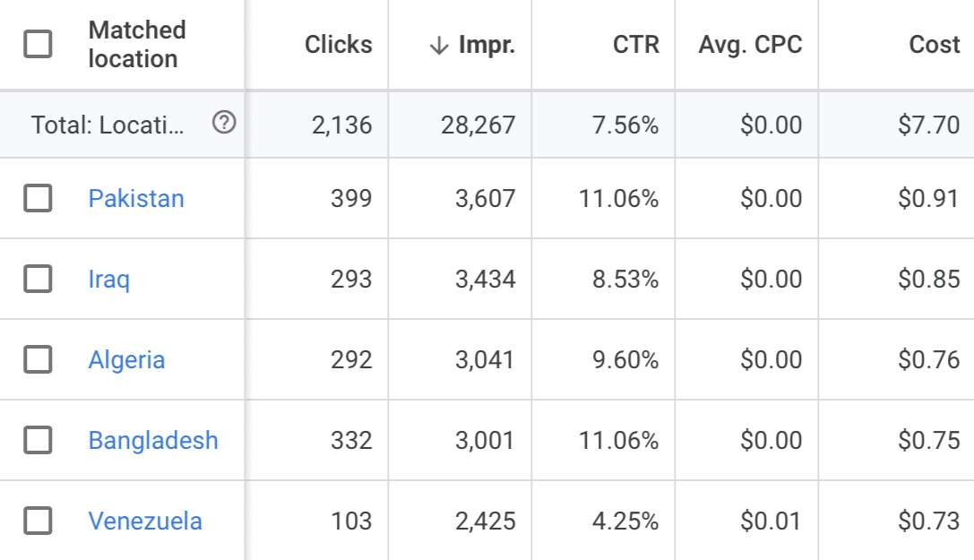
Task: Sort table by CTR column header
Action: [635, 45]
